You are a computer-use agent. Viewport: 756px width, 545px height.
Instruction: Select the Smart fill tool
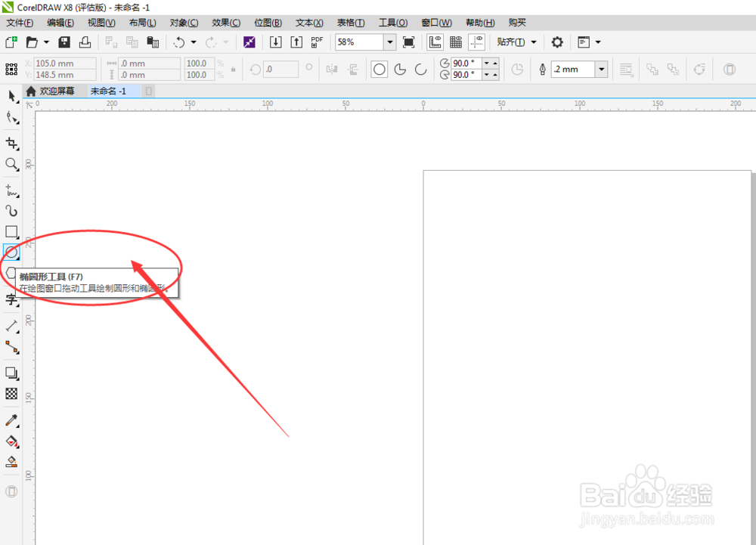12,462
